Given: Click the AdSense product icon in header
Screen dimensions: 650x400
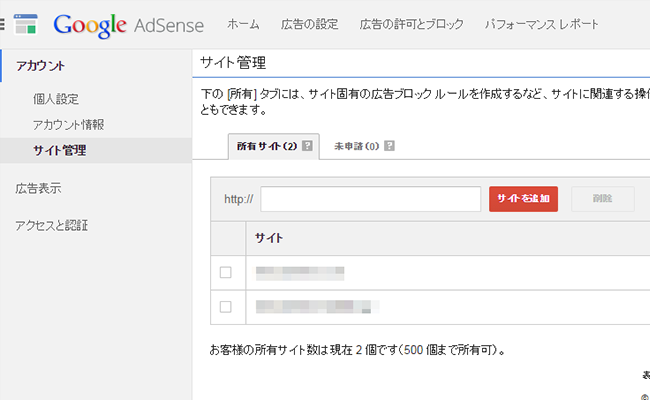Looking at the screenshot, I should (x=25, y=24).
